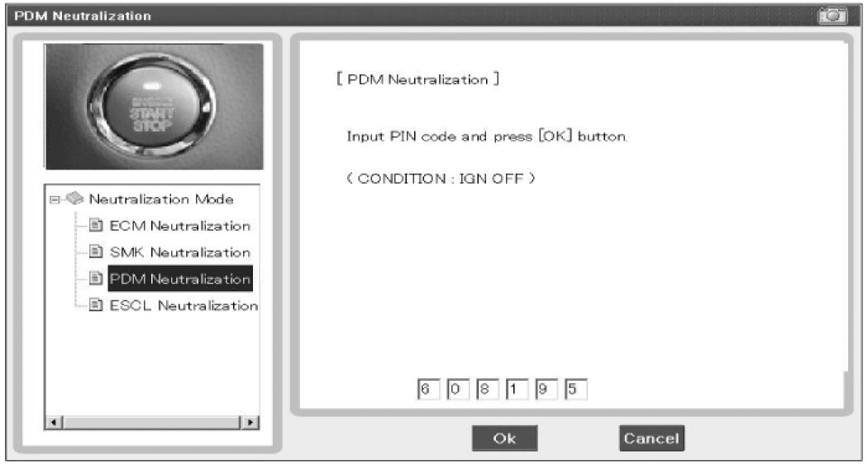Click the sixth PIN digit box containing 5
Screen dimensions: 868x465
(x=575, y=390)
